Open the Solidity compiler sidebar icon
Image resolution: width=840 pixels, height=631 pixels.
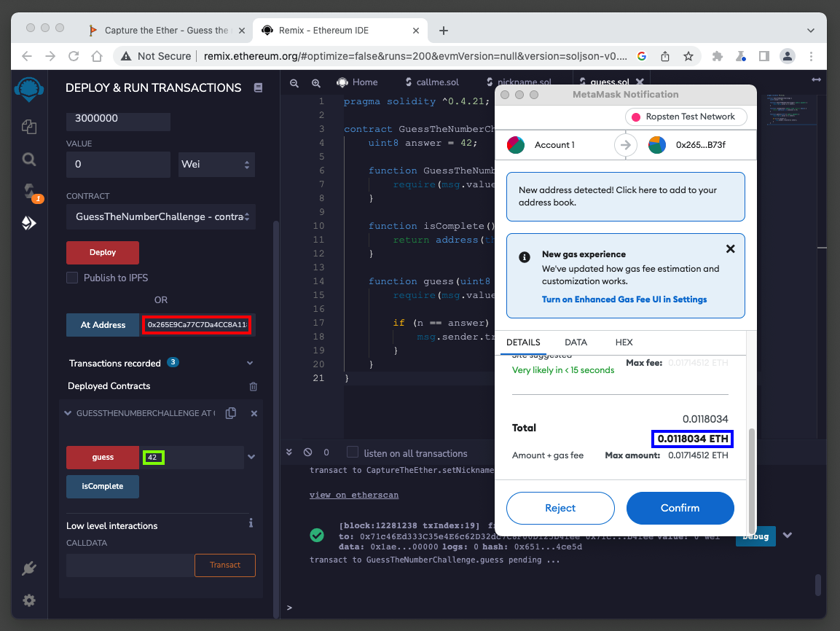(29, 191)
